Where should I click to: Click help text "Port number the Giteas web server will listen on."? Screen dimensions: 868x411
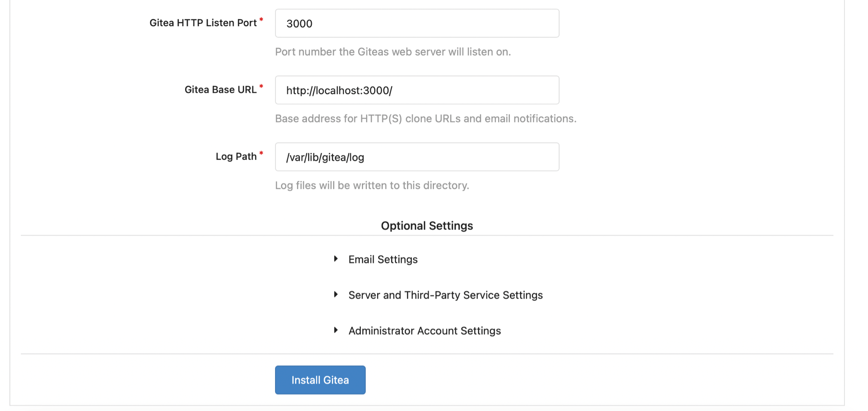click(x=393, y=52)
